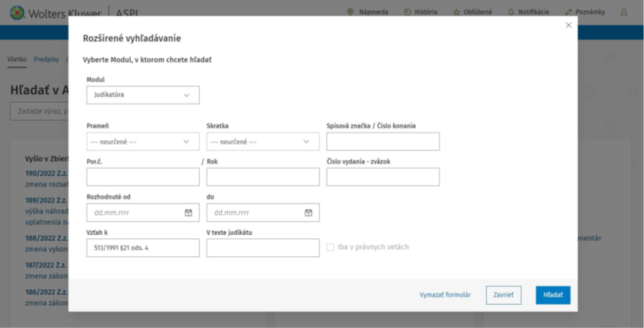This screenshot has height=328, width=644.
Task: Click the Spisová značka / Číslo konania field
Action: [383, 142]
